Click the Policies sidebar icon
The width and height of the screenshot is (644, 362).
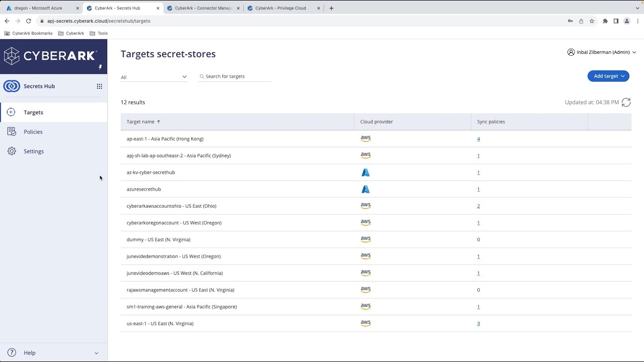pos(12,132)
